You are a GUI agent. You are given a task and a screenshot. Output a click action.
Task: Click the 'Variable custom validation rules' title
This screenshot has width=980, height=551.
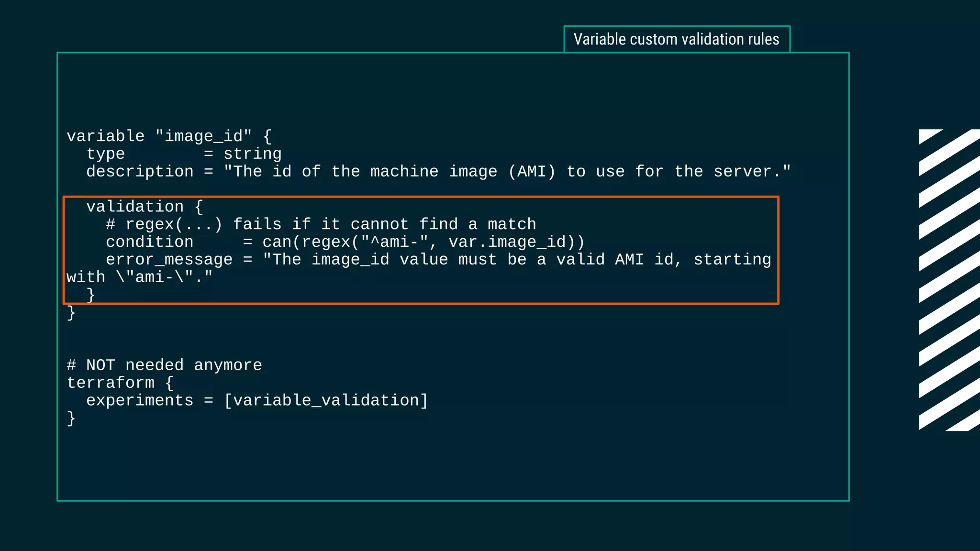tap(676, 39)
